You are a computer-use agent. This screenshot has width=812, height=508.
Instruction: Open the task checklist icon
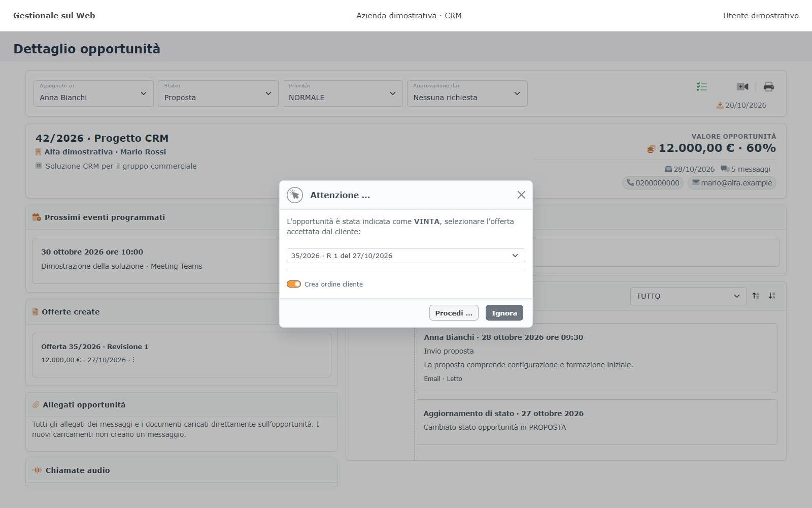click(702, 87)
